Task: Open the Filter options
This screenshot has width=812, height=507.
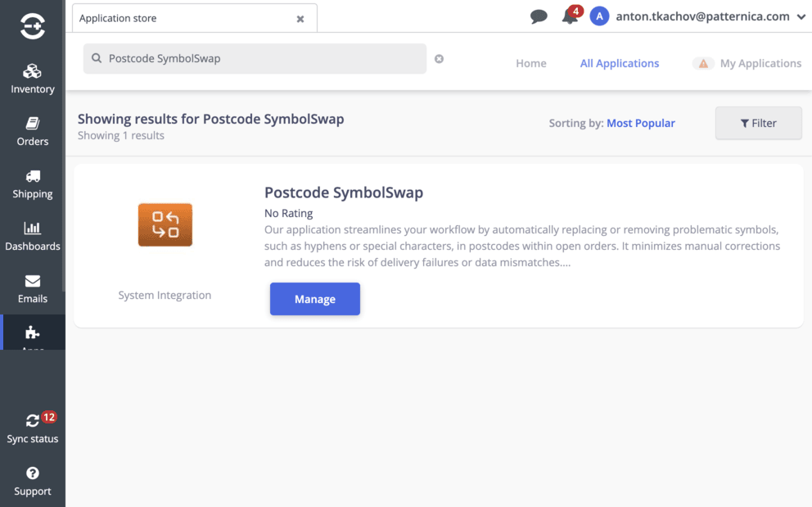Action: pyautogui.click(x=758, y=123)
